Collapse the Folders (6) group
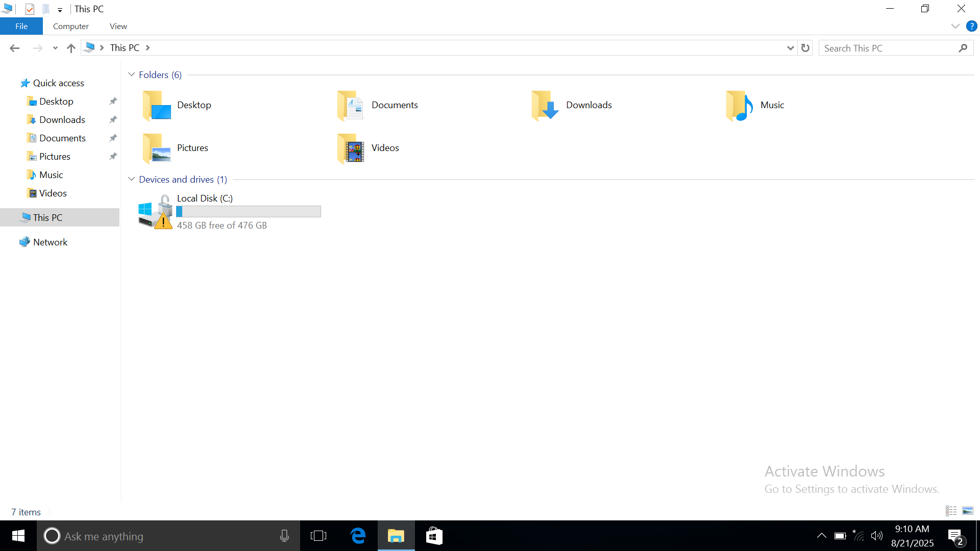980x551 pixels. coord(132,74)
